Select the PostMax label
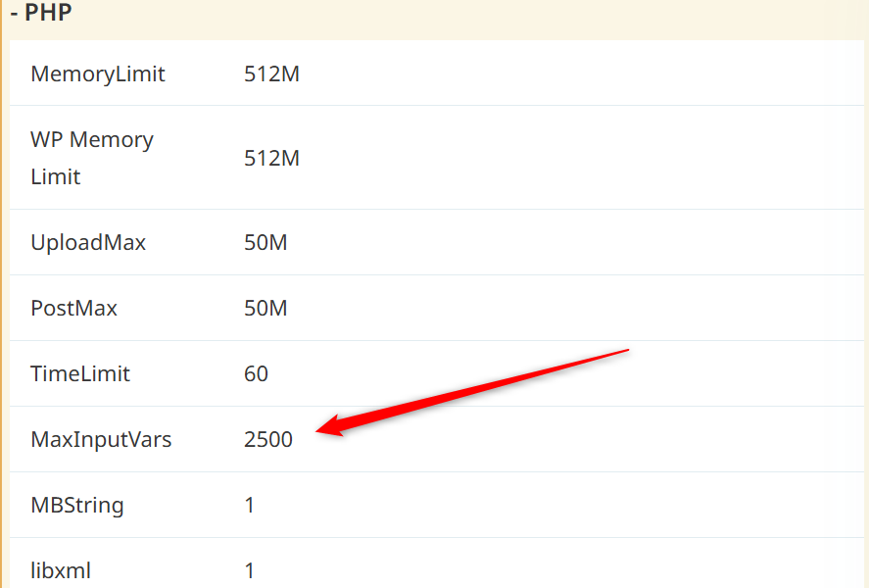The height and width of the screenshot is (588, 869). pyautogui.click(x=74, y=308)
